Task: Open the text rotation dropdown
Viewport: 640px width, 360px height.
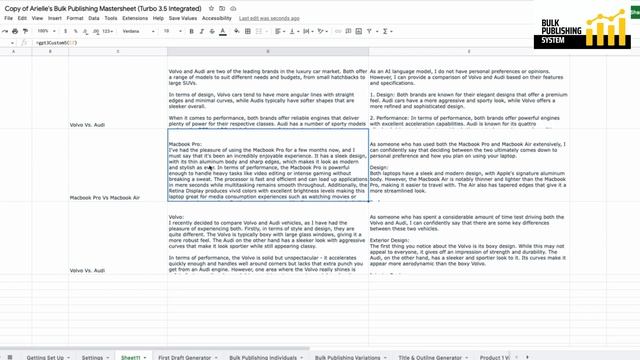Action: pos(322,31)
